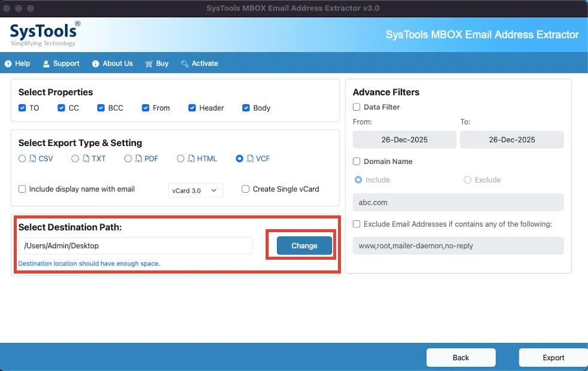
Task: Enable Create Single vCard option
Action: tap(246, 189)
